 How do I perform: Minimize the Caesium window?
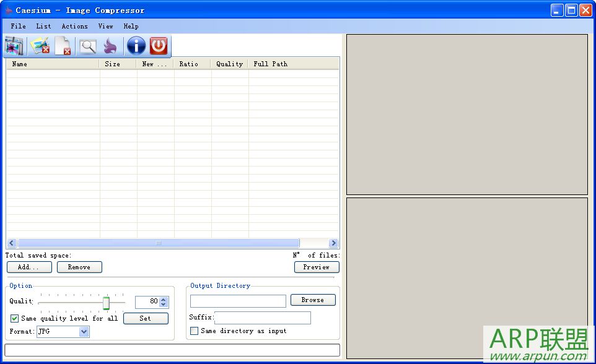click(557, 11)
